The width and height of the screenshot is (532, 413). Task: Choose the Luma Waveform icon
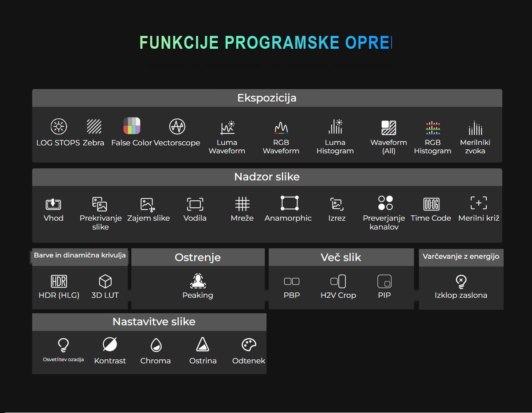227,127
